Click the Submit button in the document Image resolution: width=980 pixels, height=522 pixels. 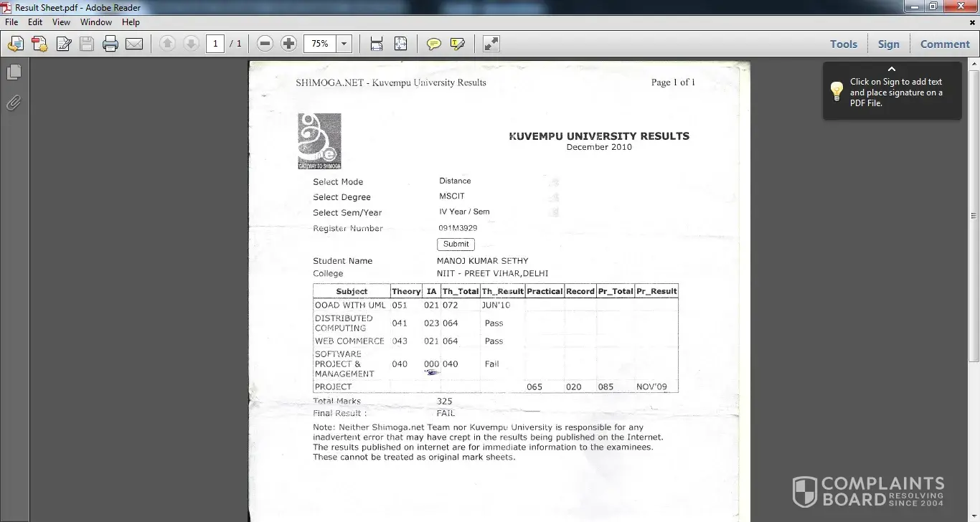[x=456, y=244]
